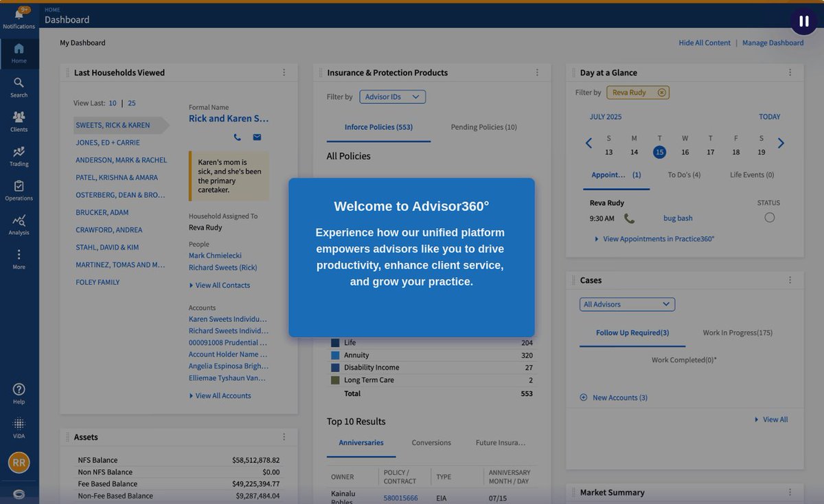
Task: Open Advisor IDs filter dropdown
Action: coord(393,97)
